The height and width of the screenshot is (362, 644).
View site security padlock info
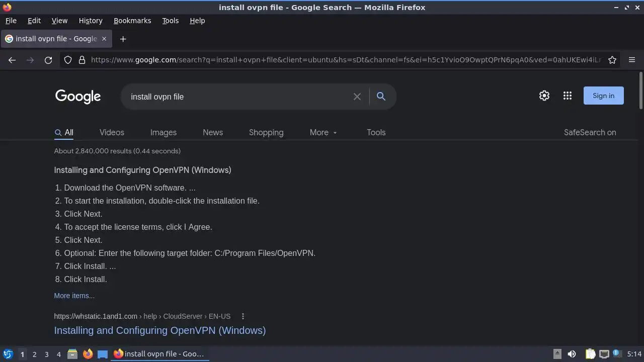point(82,60)
